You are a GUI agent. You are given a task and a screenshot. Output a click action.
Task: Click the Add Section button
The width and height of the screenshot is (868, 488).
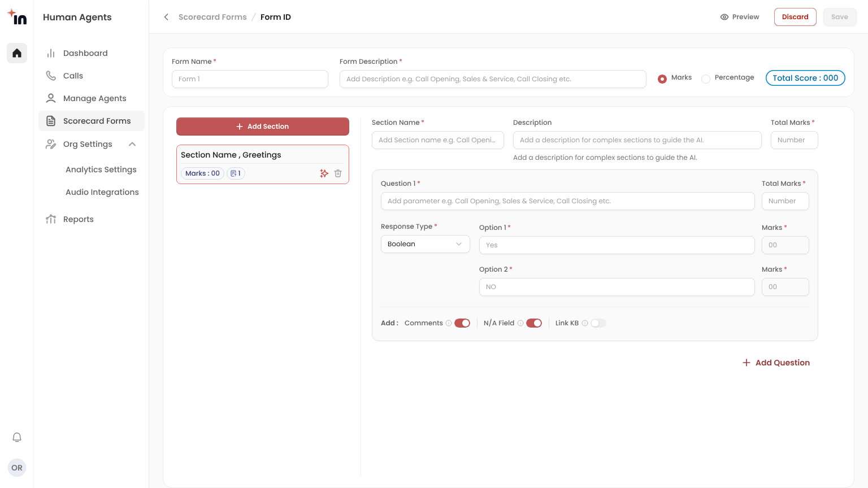click(x=263, y=127)
